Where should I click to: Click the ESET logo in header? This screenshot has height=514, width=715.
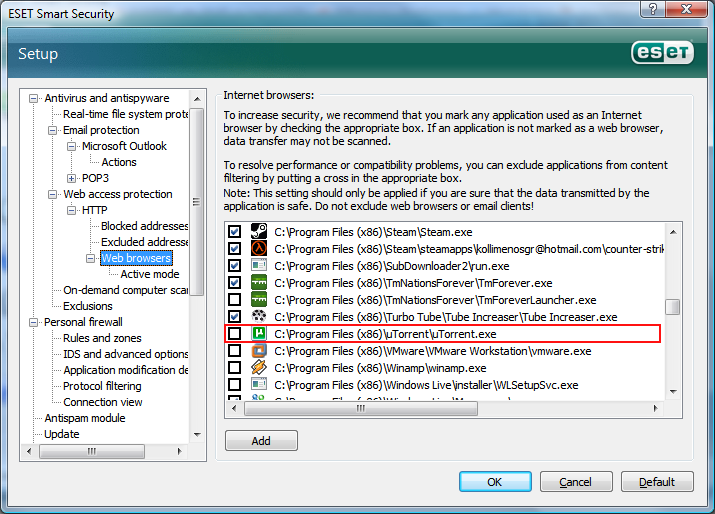tap(662, 53)
